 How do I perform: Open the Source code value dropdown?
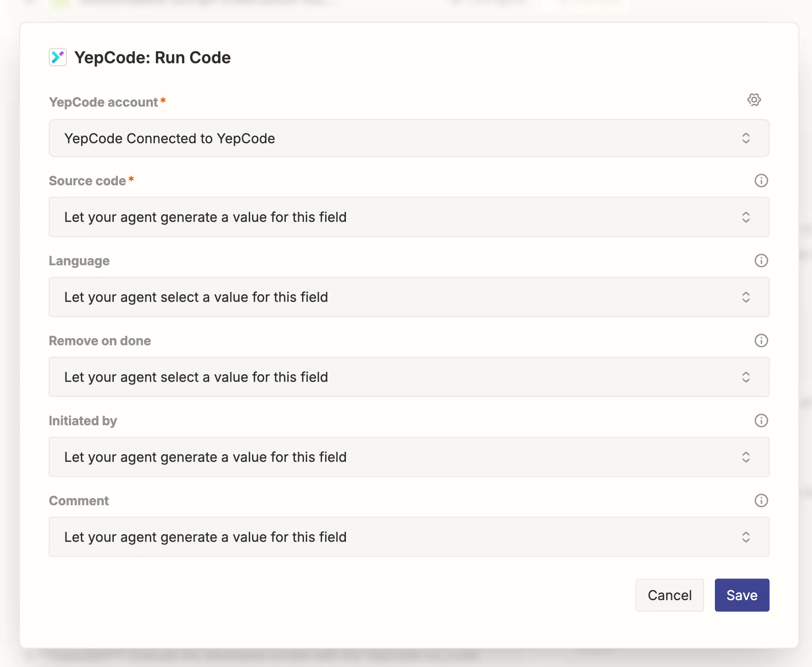(408, 217)
